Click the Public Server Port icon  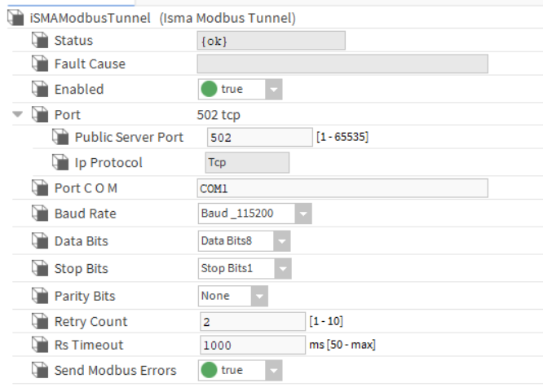[60, 138]
